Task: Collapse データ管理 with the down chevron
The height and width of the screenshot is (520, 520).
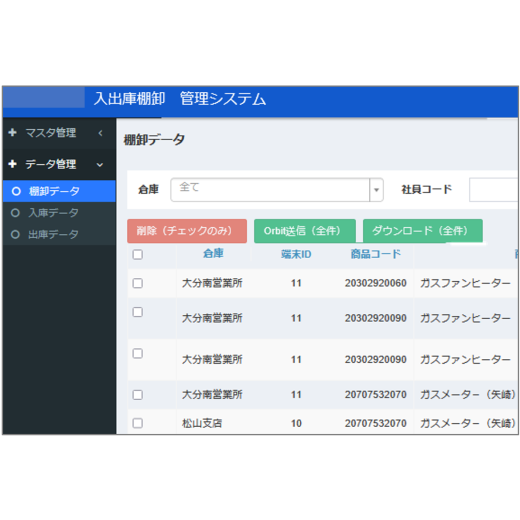Action: [100, 165]
